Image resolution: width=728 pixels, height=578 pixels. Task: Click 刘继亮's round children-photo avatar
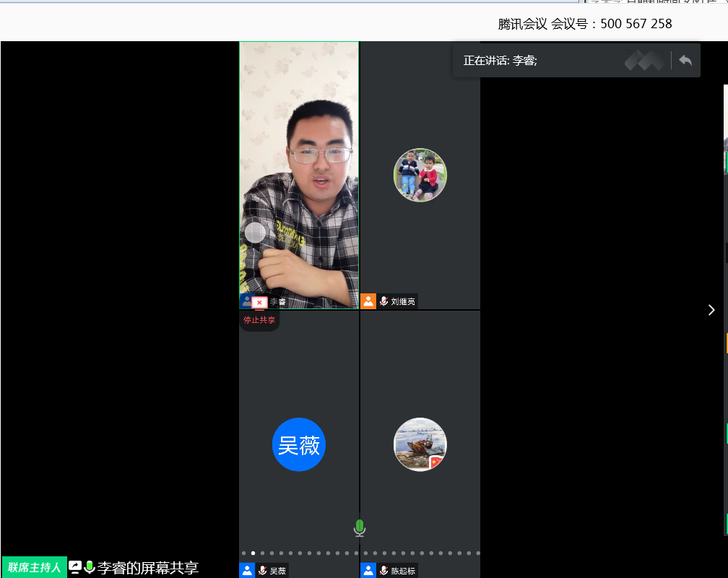(x=420, y=175)
